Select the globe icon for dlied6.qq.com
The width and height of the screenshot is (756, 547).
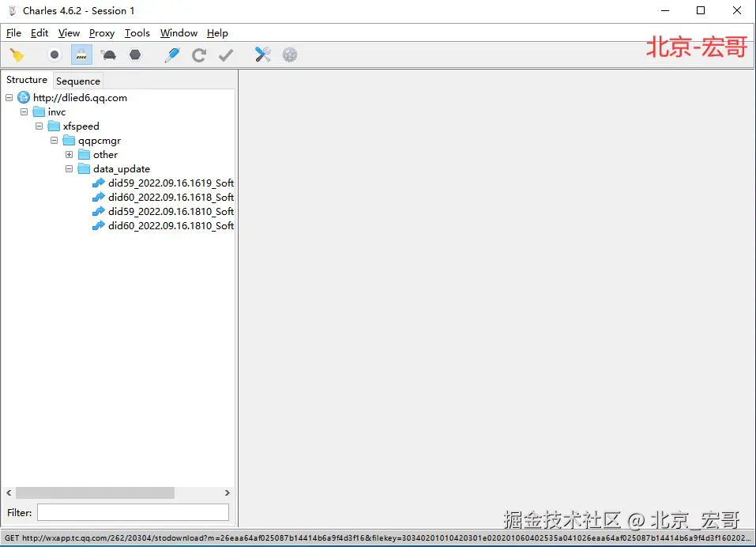[24, 97]
